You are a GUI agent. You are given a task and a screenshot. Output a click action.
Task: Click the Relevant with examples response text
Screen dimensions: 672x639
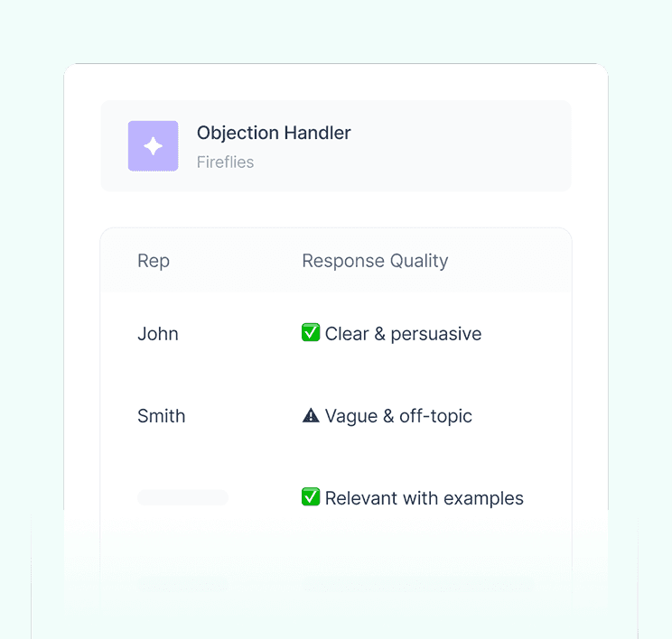tap(425, 498)
